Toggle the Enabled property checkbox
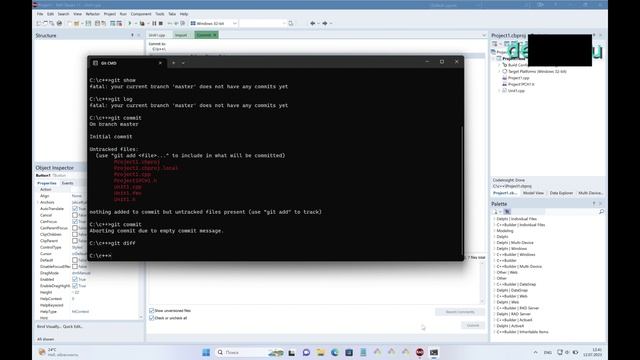Image resolution: width=640 pixels, height=360 pixels. tap(75, 279)
